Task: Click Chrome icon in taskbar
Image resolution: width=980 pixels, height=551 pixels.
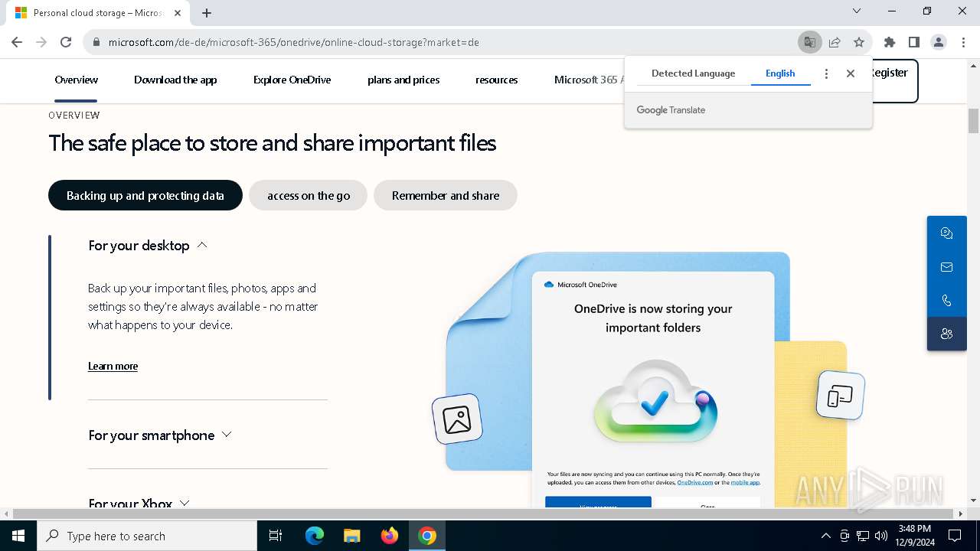Action: coord(427,536)
